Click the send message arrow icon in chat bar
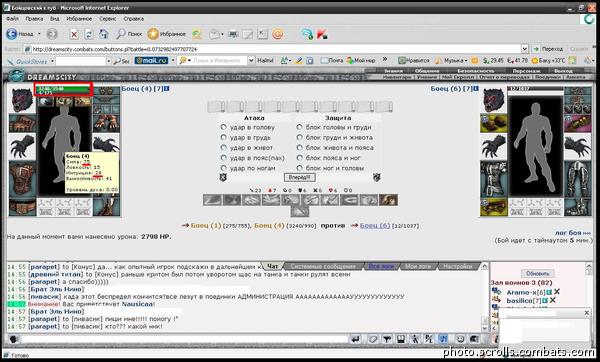 click(x=355, y=339)
